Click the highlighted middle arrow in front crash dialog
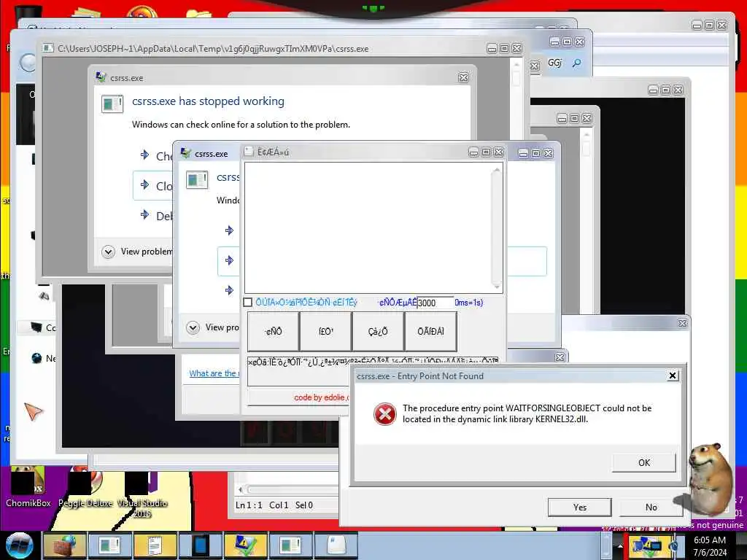 coord(229,260)
